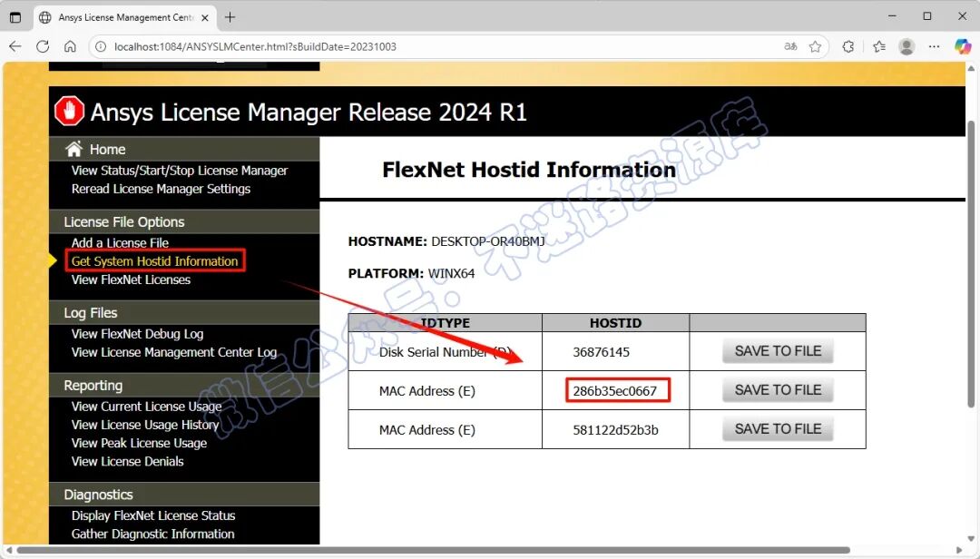Screen dimensions: 980x559
Task: Click the scroll up arrow of vertical scrollbar
Action: [x=971, y=68]
